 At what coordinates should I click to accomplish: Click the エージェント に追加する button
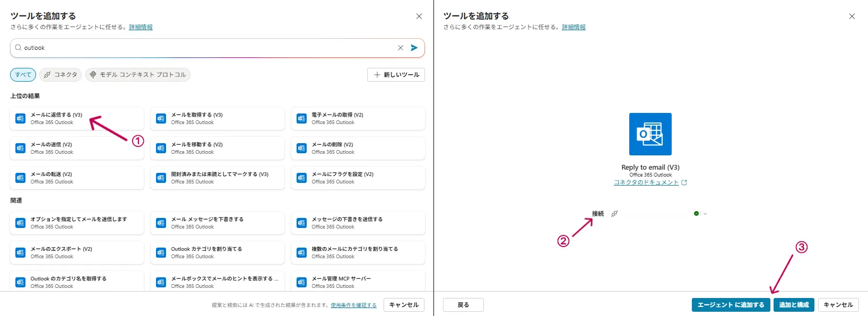[x=731, y=305]
